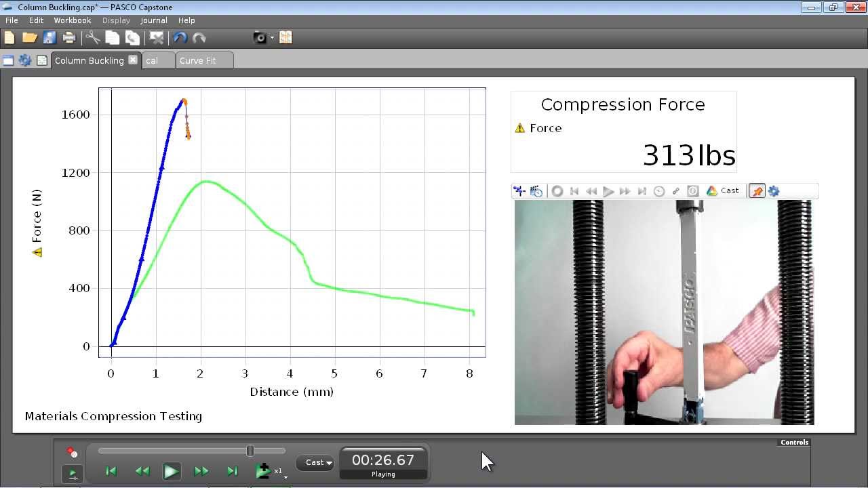Screen dimensions: 868x488
Task: Switch to the Curve Fit tab
Action: 204,60
